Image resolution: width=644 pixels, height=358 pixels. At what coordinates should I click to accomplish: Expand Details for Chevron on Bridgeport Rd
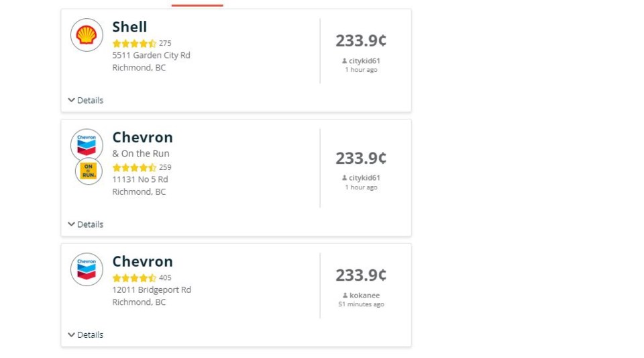pyautogui.click(x=85, y=335)
